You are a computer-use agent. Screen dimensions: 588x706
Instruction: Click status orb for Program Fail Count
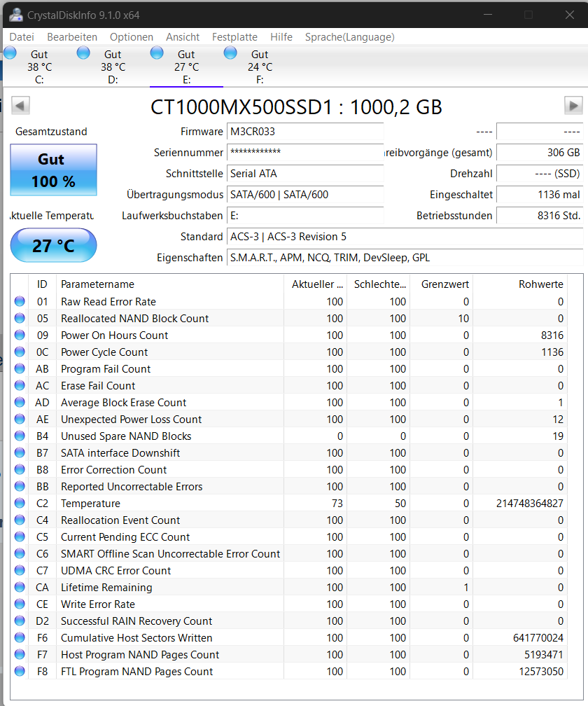(20, 368)
